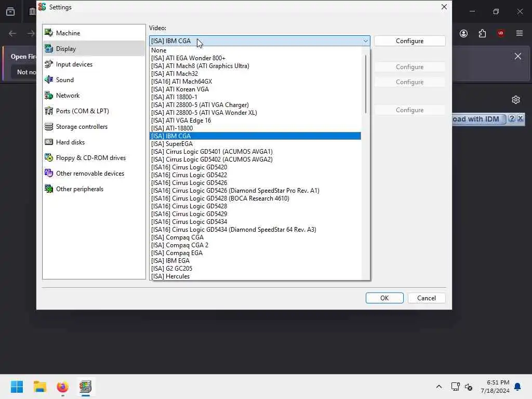Open the Windows Start menu
This screenshot has height=399, width=532.
pos(17,387)
